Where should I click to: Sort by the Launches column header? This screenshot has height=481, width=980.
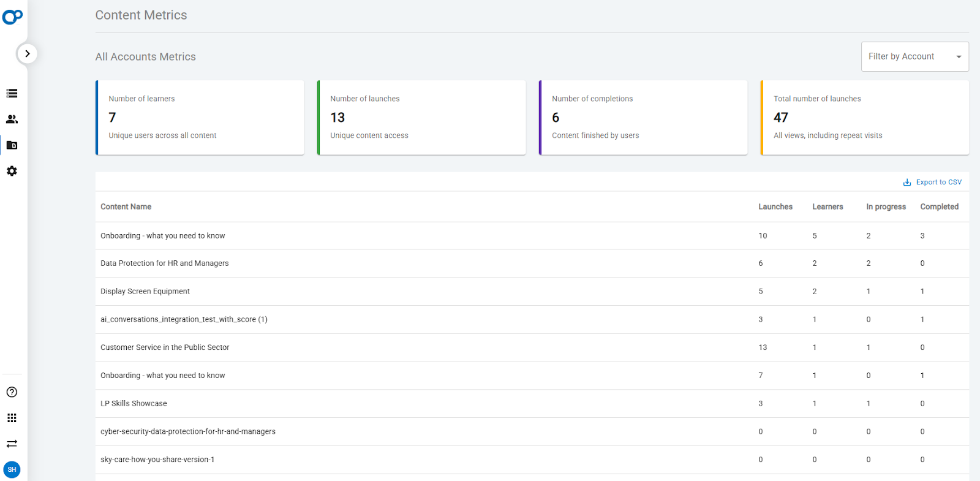775,206
